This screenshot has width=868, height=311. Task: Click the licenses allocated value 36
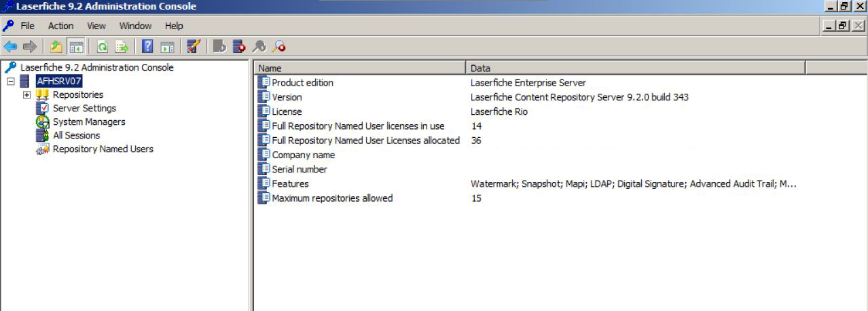[x=476, y=141]
